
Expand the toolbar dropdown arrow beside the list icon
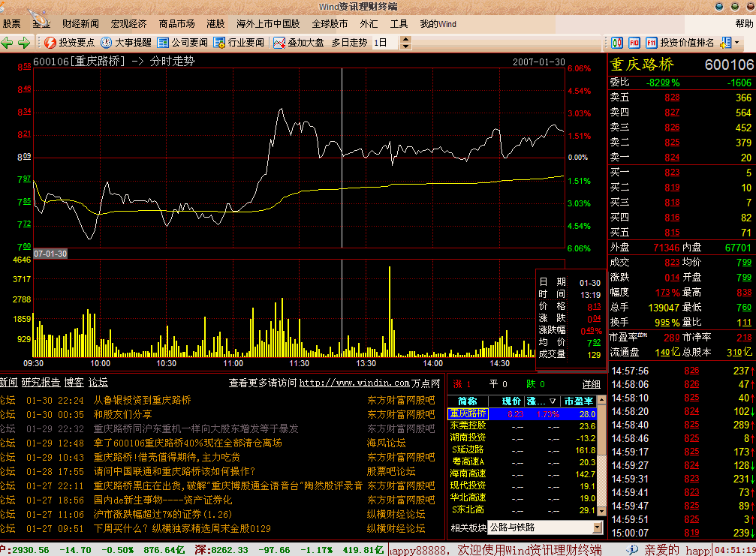click(736, 43)
